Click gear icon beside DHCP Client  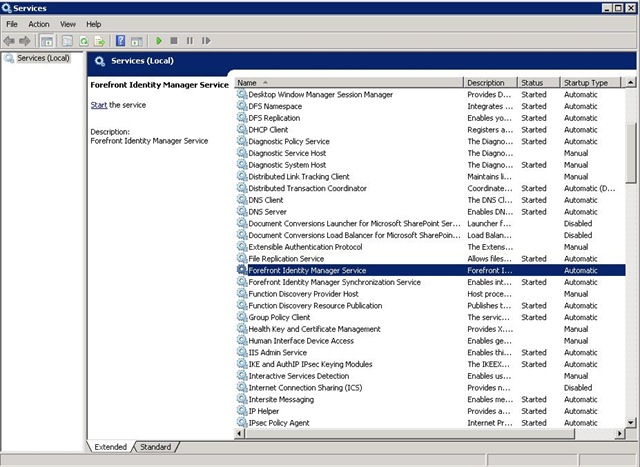[x=242, y=129]
